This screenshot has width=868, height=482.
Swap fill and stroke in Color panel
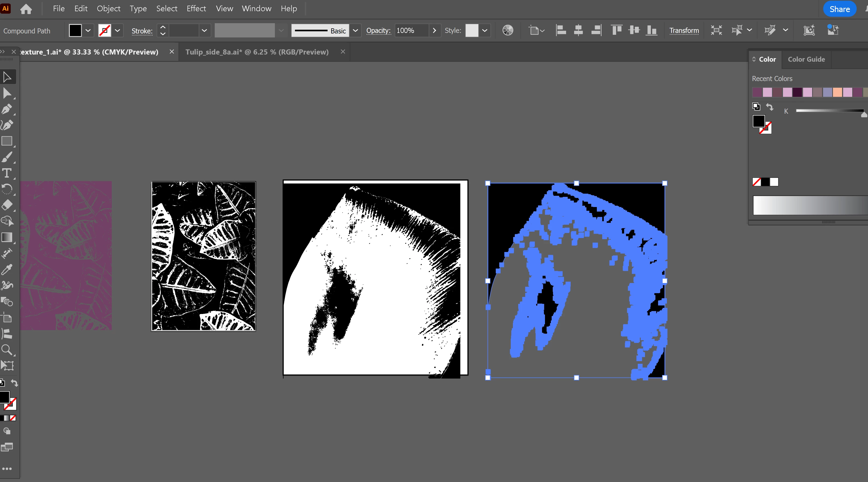point(770,107)
